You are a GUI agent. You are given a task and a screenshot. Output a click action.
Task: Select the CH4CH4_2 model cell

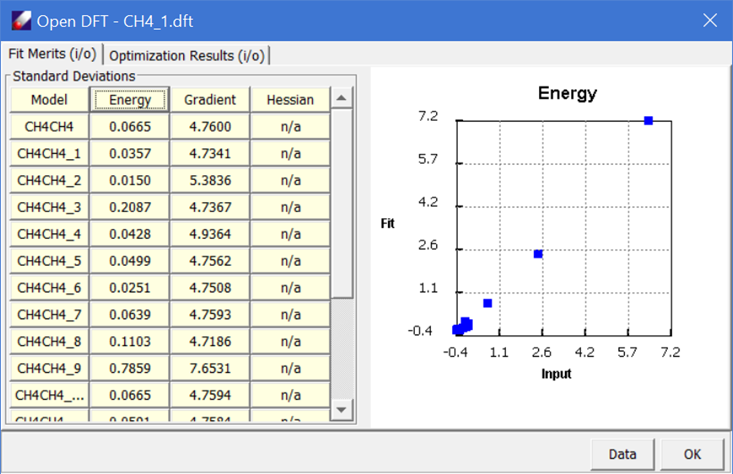pyautogui.click(x=49, y=180)
